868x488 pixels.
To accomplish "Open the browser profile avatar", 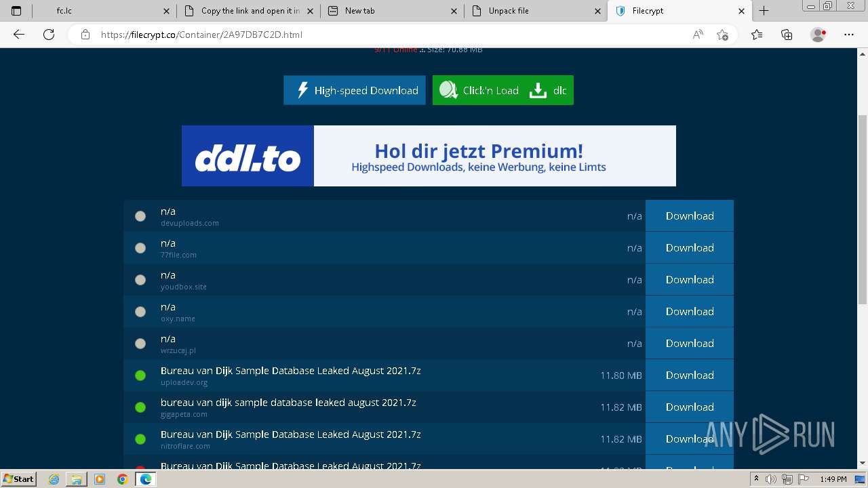I will (818, 35).
